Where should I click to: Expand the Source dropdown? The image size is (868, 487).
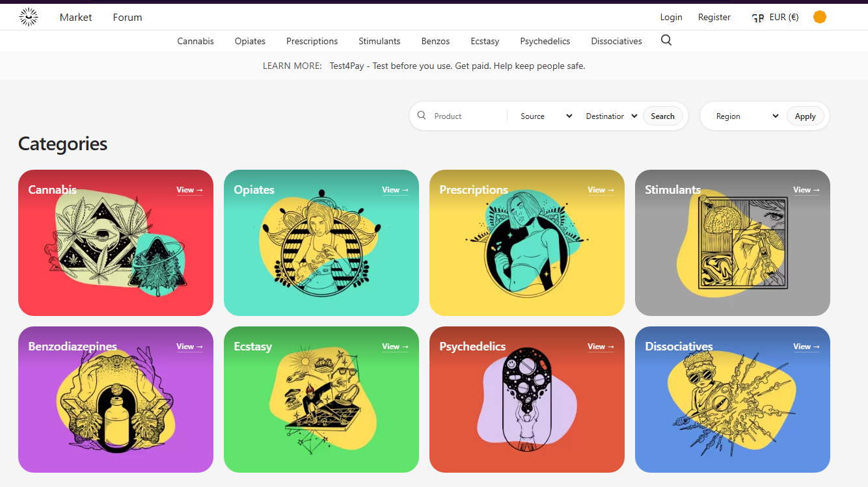pos(546,116)
